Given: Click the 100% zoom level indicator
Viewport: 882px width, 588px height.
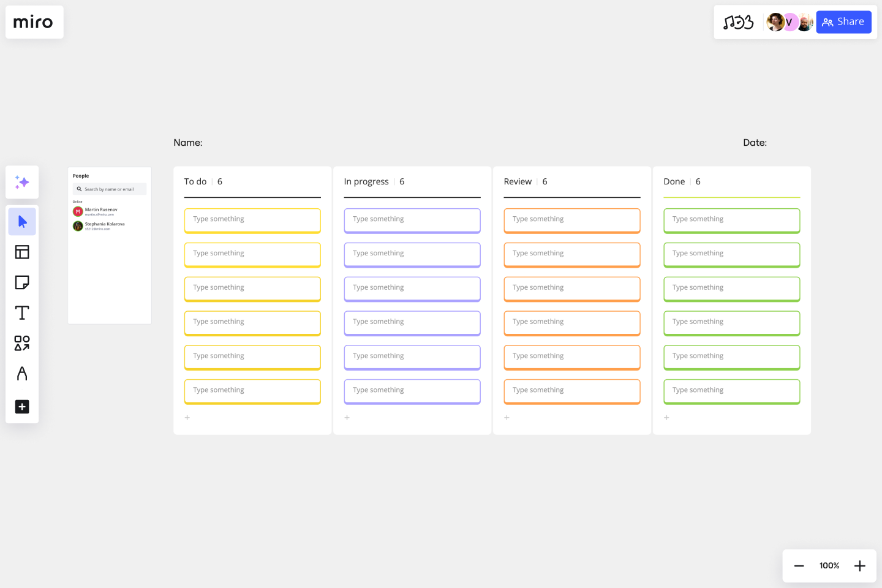Looking at the screenshot, I should (829, 565).
